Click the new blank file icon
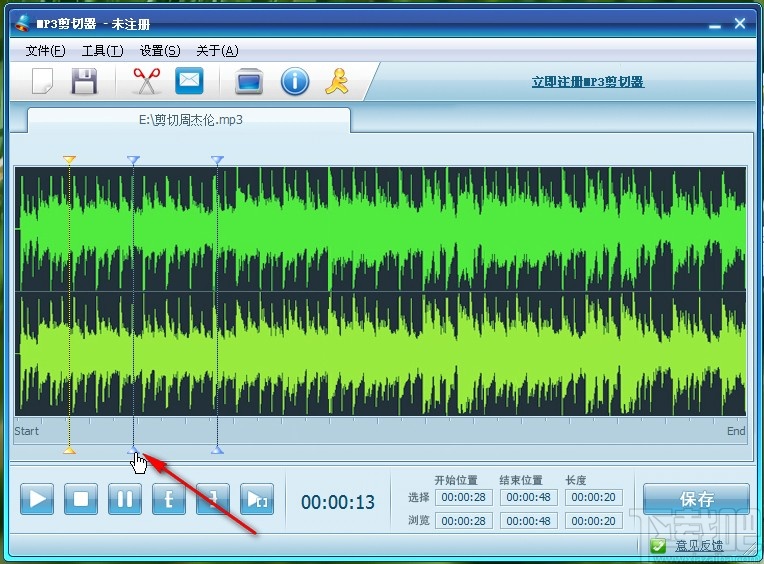 point(42,81)
